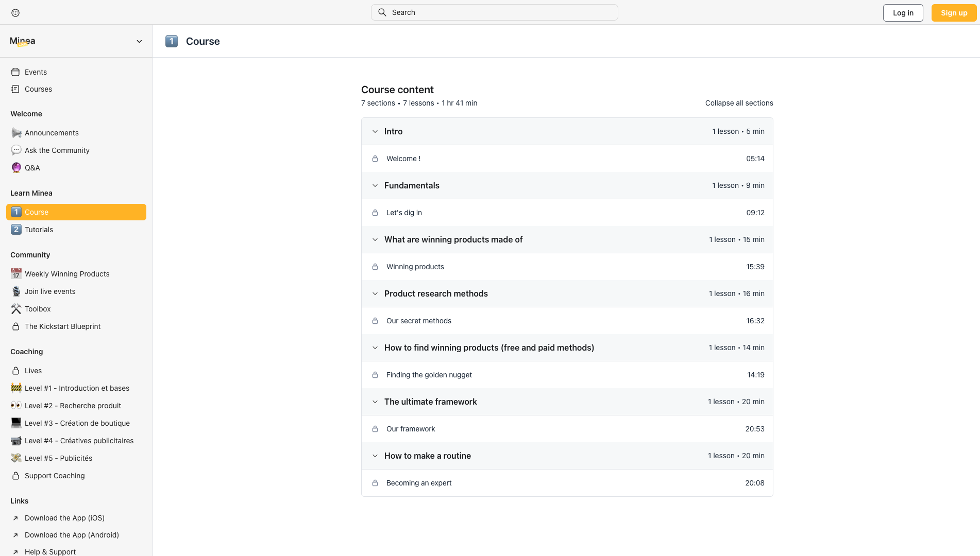Click the Events calendar icon in sidebar

[15, 72]
